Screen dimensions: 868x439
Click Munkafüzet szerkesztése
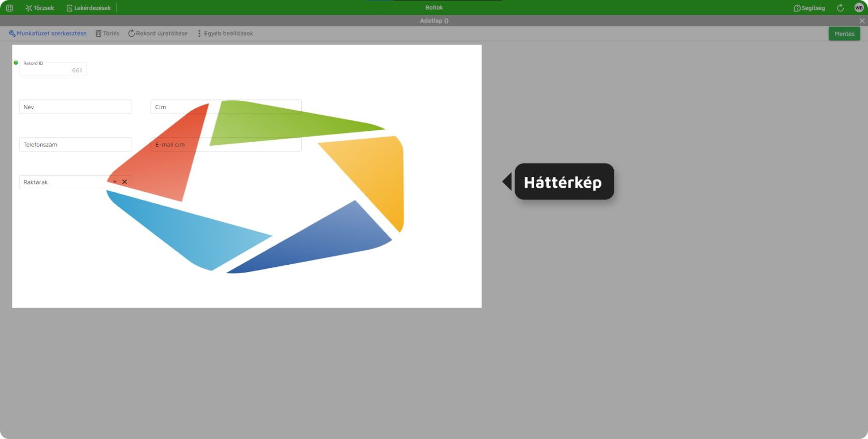(x=48, y=33)
